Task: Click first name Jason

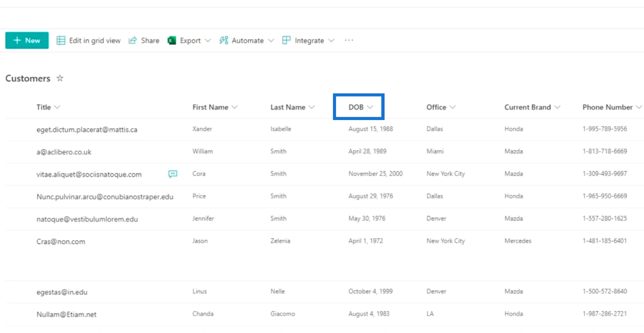Action: 200,241
